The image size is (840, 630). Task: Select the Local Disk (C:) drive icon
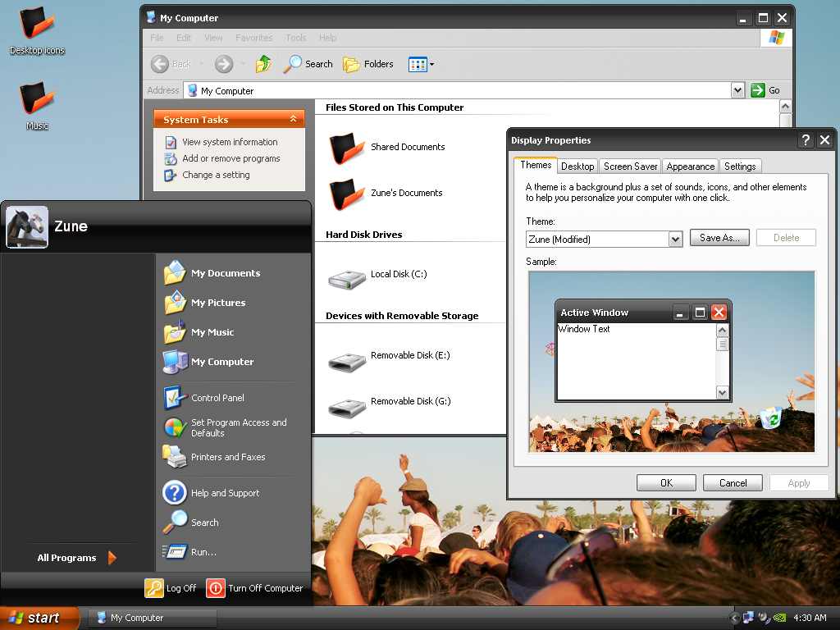point(347,279)
